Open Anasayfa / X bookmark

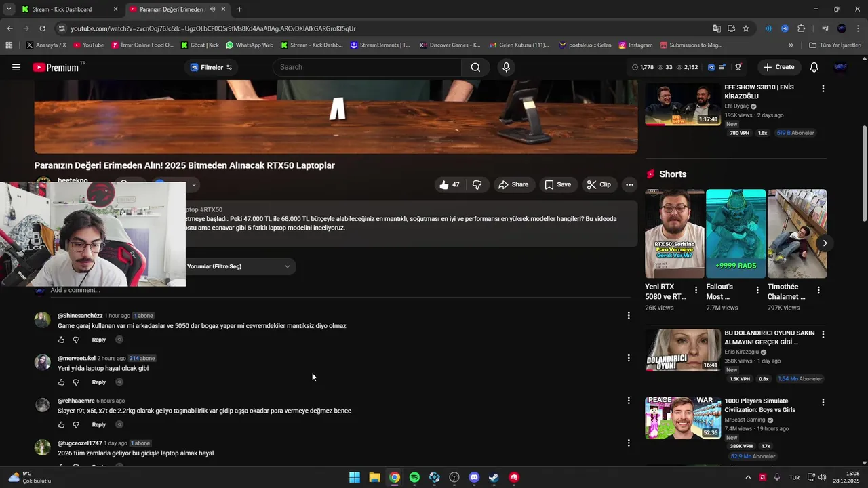point(46,45)
